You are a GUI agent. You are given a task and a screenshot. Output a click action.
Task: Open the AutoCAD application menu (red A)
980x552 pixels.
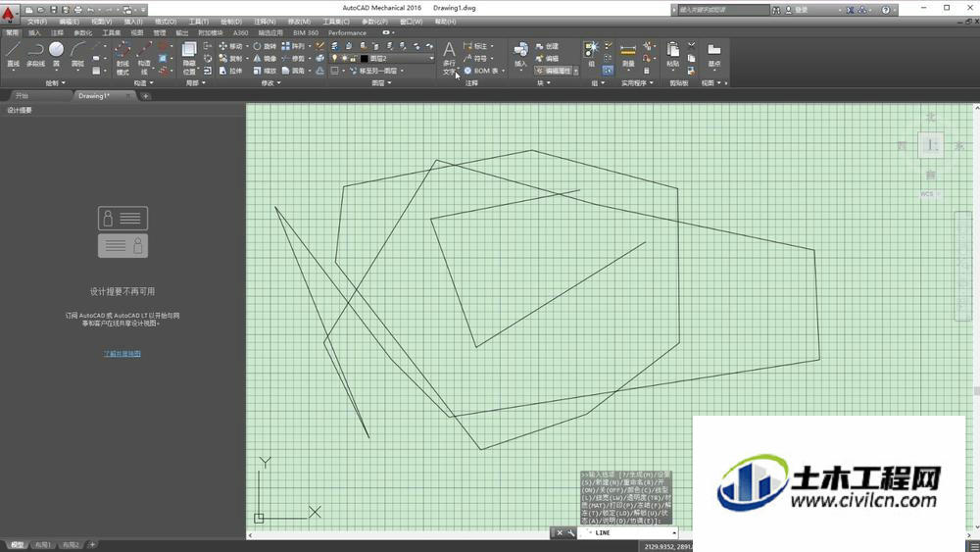tap(8, 13)
